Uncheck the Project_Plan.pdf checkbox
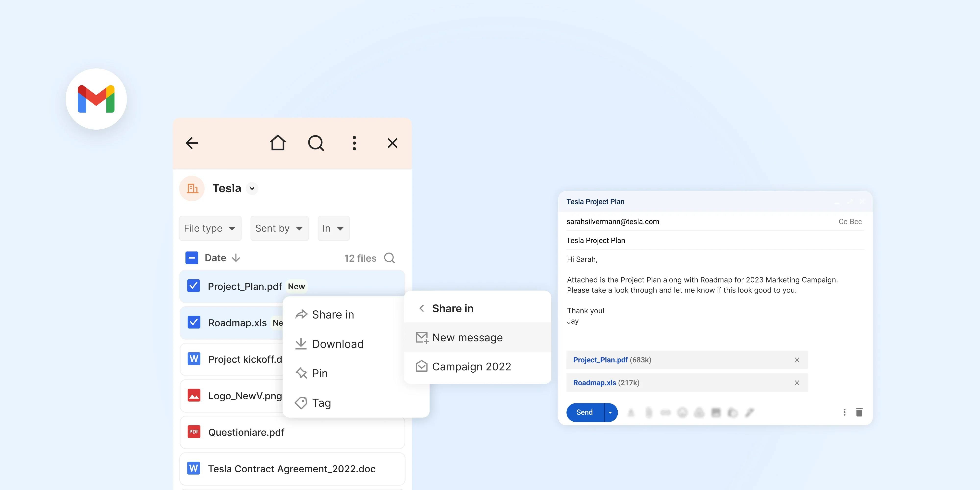 (x=194, y=286)
